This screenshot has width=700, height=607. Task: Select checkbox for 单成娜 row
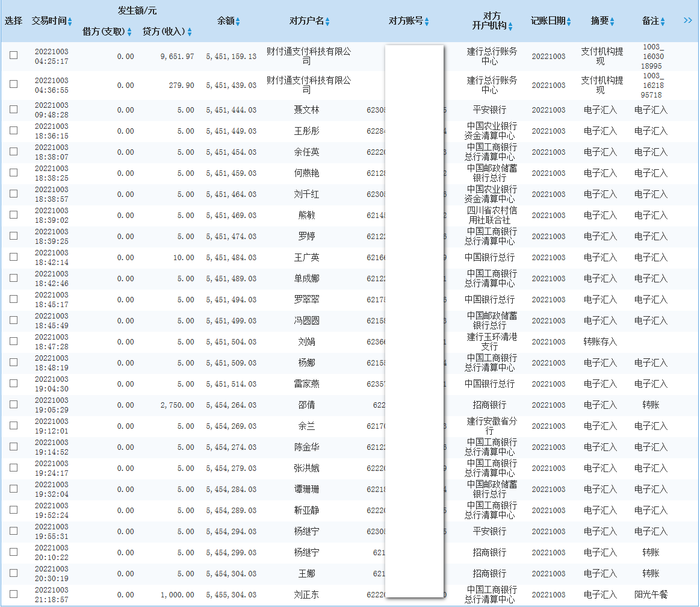click(x=14, y=278)
